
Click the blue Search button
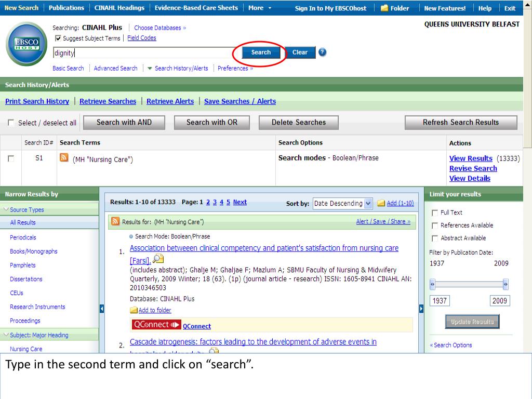click(x=261, y=52)
